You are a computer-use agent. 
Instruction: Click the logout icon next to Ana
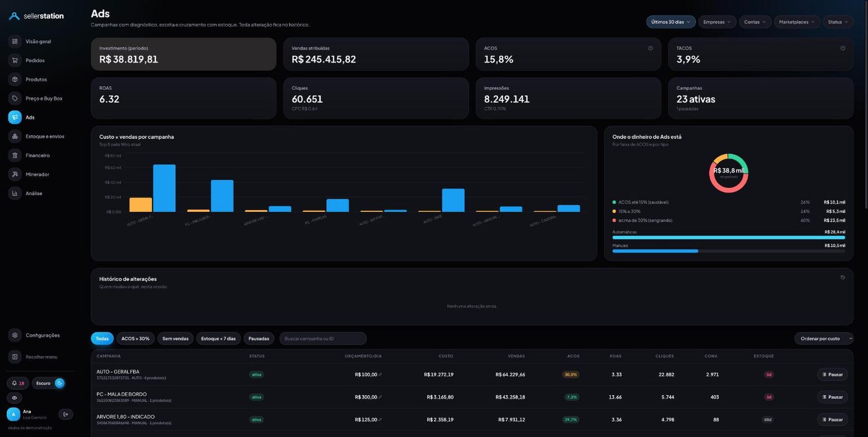[x=66, y=415]
